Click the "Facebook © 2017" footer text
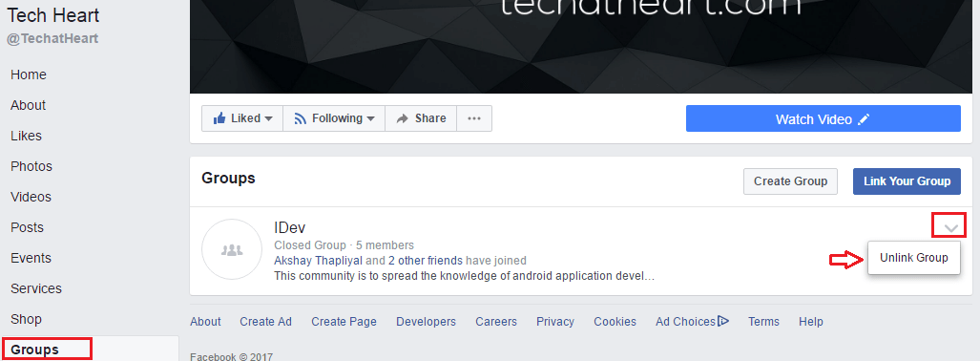 [231, 356]
